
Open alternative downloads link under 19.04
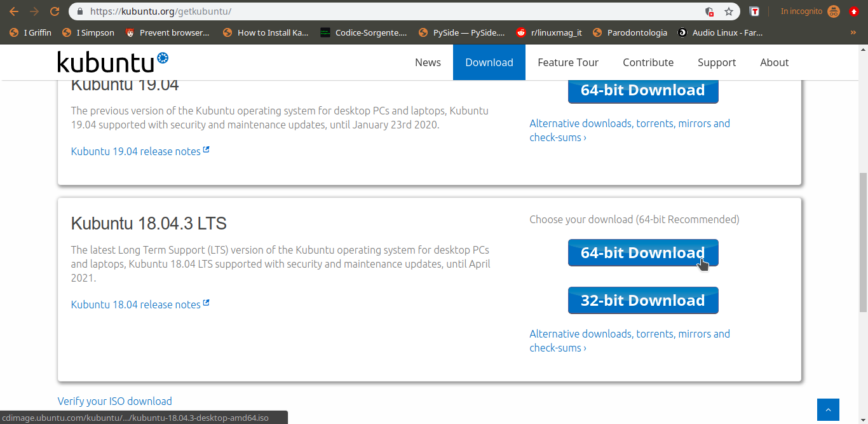tap(630, 130)
